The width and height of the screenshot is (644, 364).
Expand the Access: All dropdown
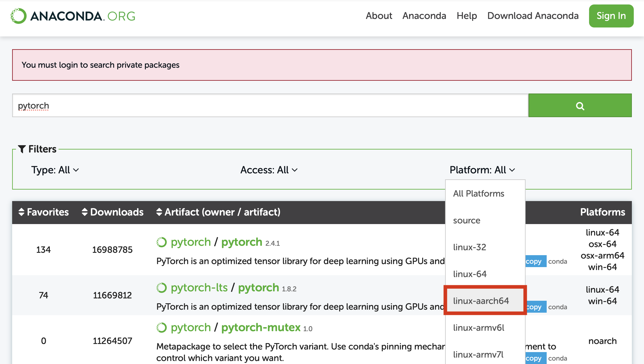tap(269, 170)
